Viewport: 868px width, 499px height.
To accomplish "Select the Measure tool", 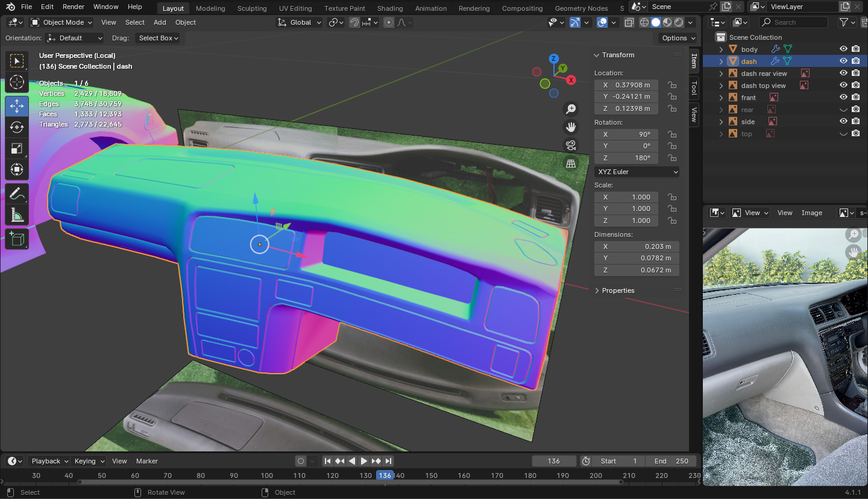I will [x=17, y=215].
